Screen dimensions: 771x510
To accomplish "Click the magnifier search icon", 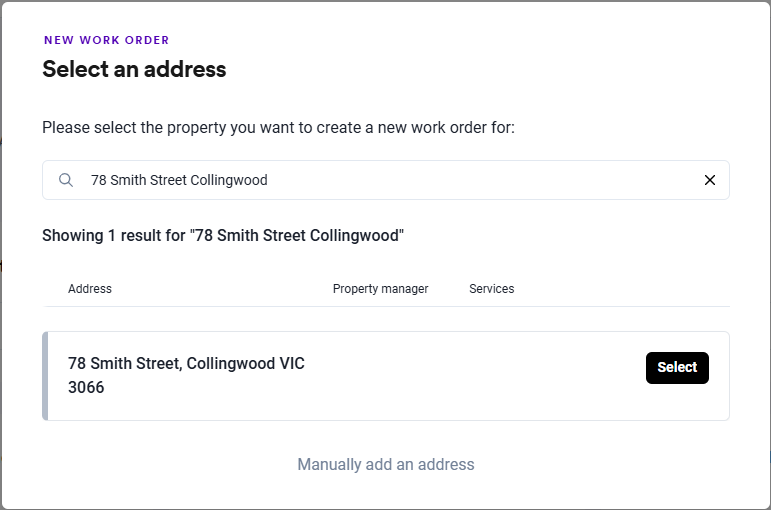I will (x=66, y=180).
